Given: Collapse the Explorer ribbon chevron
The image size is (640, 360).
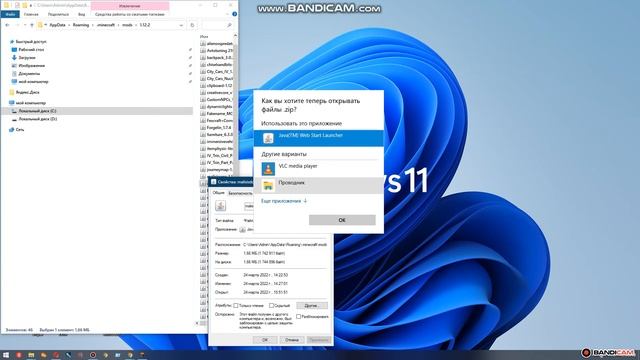Looking at the screenshot, I should (227, 14).
